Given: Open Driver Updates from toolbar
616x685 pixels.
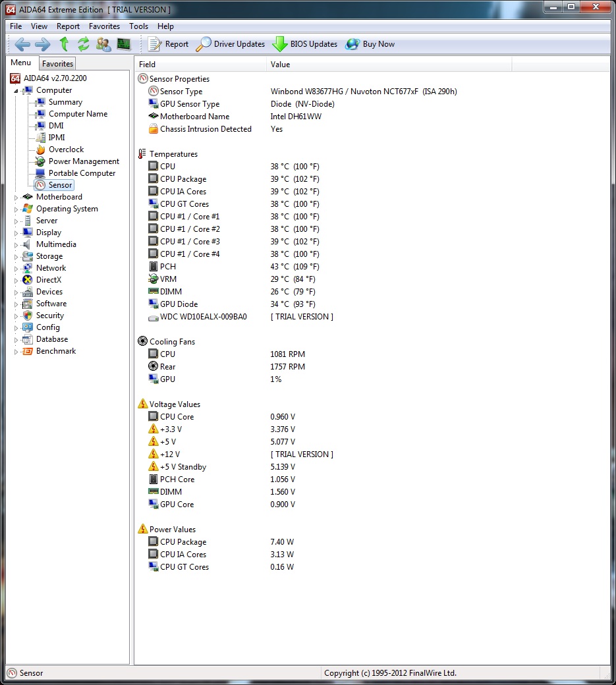Looking at the screenshot, I should pyautogui.click(x=231, y=44).
